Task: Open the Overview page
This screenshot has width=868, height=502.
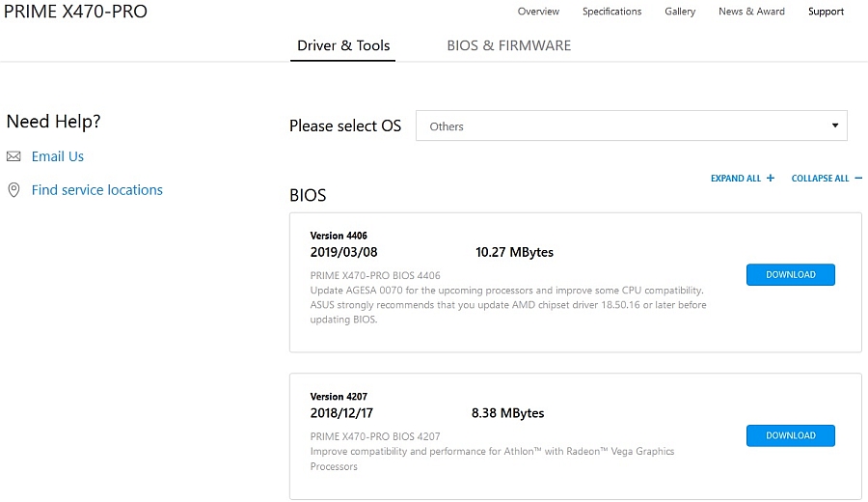Action: pos(538,11)
